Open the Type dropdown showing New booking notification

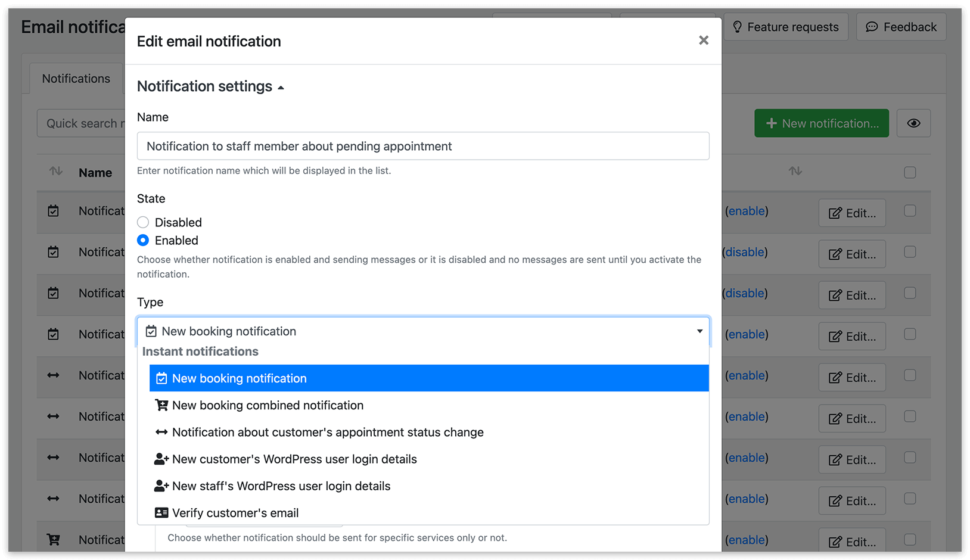423,331
